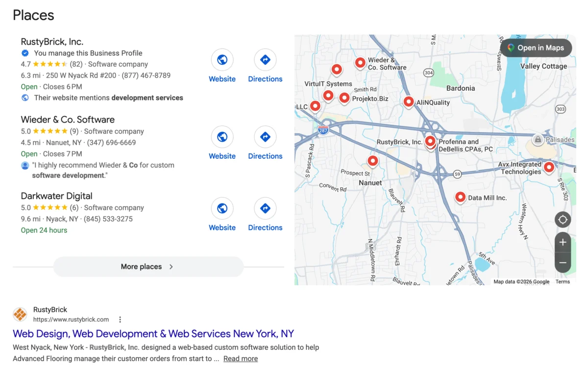Click 'You manage this Business Profile' text
588x369 pixels.
pos(88,53)
